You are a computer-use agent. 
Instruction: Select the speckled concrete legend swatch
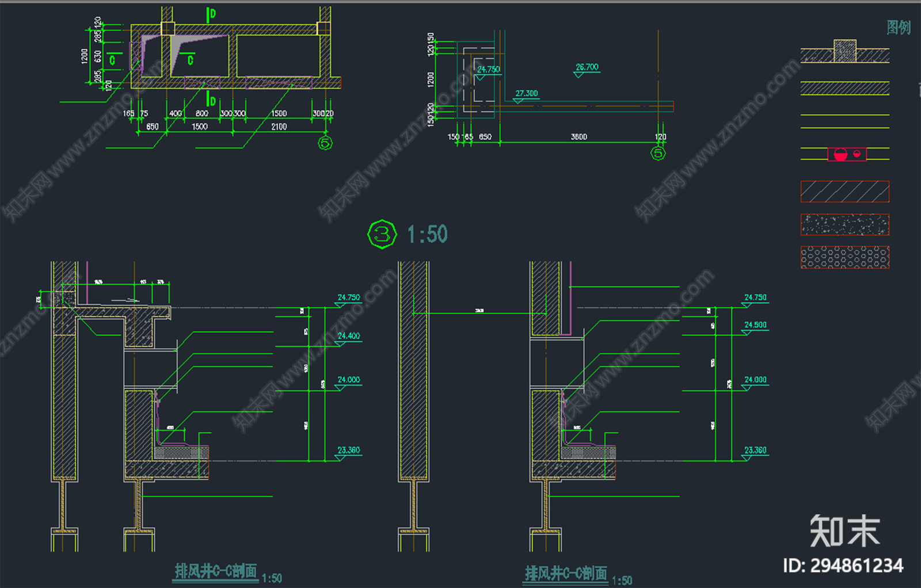pos(845,224)
